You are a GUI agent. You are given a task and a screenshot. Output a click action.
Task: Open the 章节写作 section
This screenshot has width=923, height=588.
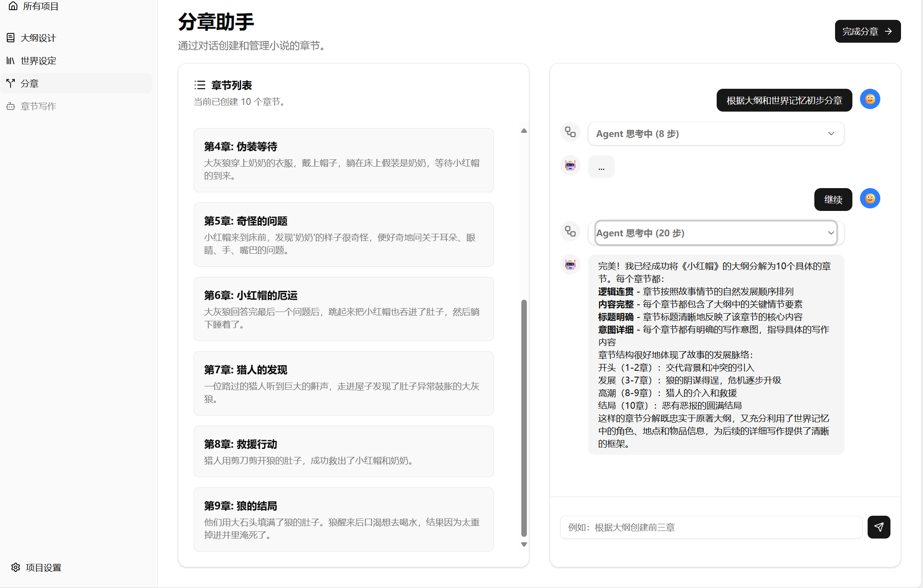click(38, 107)
